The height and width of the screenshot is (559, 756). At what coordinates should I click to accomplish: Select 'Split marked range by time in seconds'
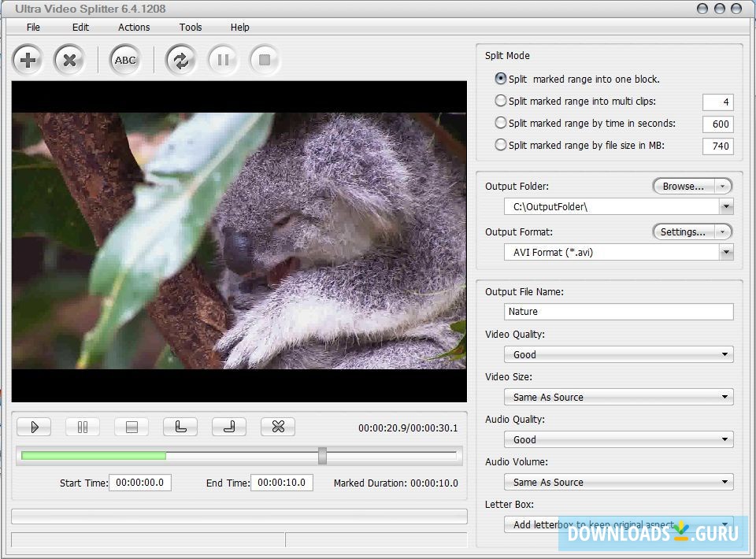coord(501,123)
